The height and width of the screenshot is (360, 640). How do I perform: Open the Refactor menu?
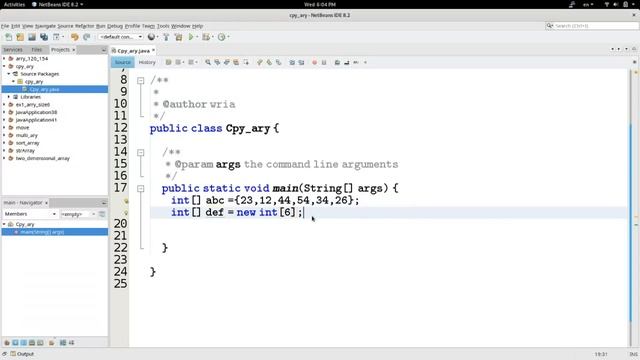[84, 26]
